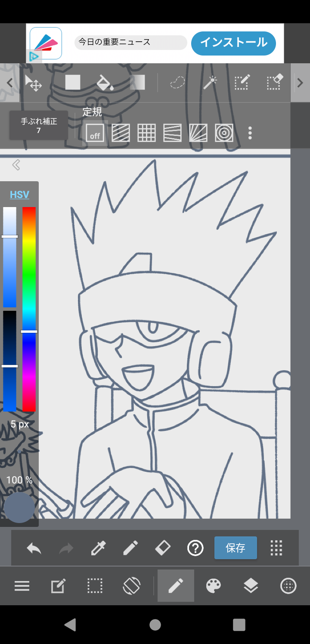Screen dimensions: 310x644
Task: Save the drawing with 保存 button
Action: click(x=236, y=548)
